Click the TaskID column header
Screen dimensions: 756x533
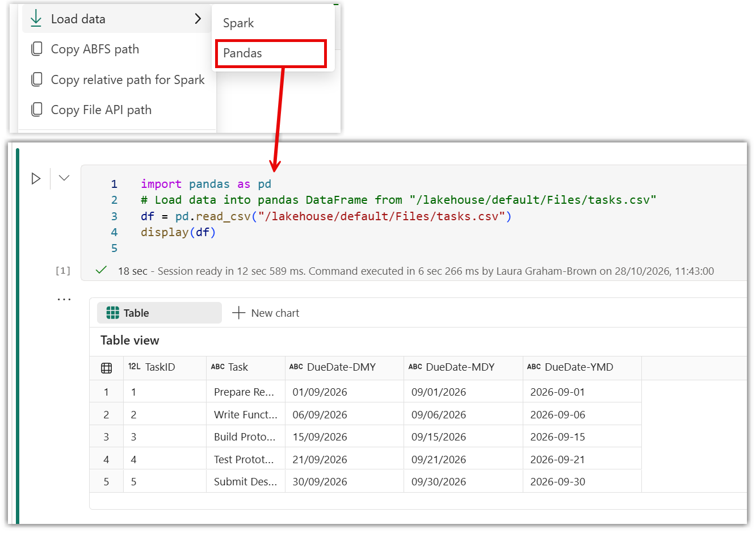click(165, 367)
